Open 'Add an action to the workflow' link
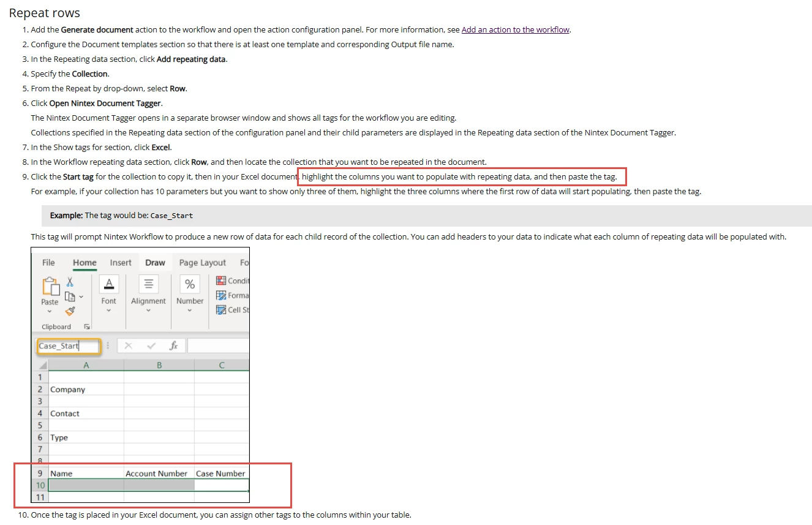Screen dimensions: 812x525 (516, 29)
